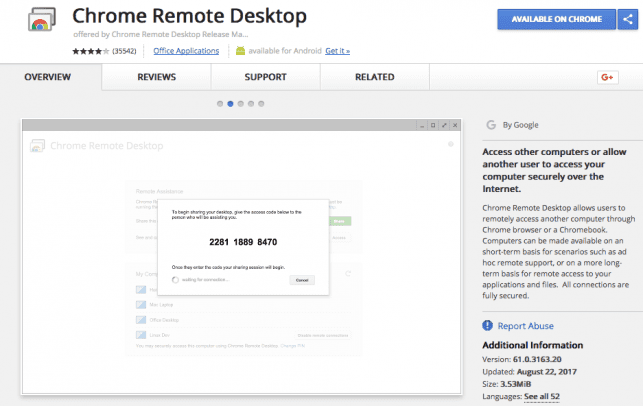Click the refresh icon in the preview's My Computers
This screenshot has width=643, height=406.
[348, 274]
